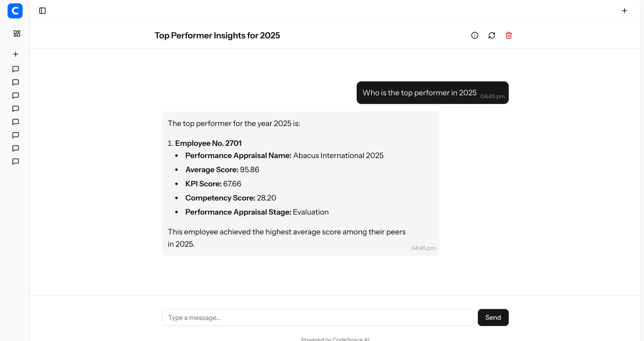
Task: Open the dashboard grid icon
Action: tap(17, 33)
